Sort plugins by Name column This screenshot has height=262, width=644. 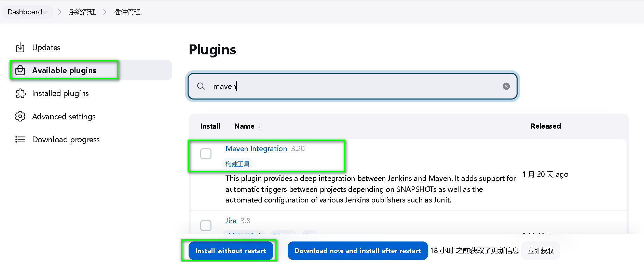coord(248,126)
